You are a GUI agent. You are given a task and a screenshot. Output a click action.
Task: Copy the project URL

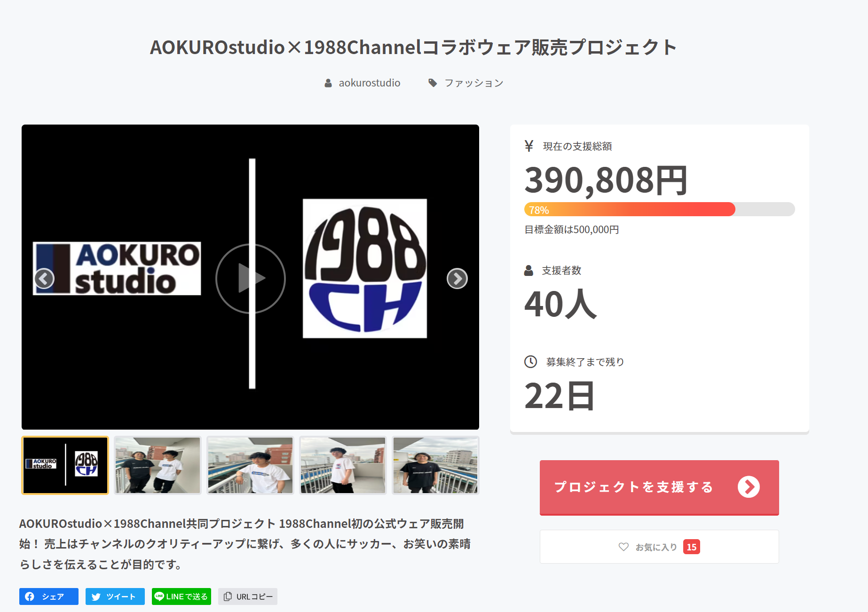[248, 596]
